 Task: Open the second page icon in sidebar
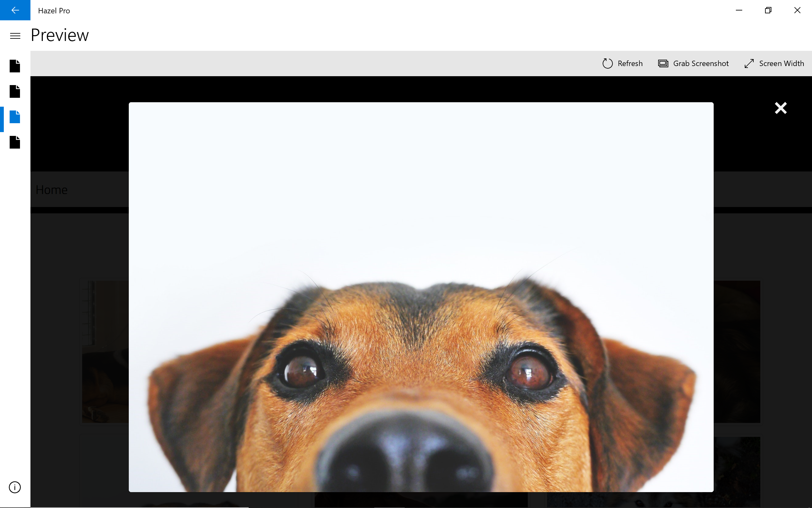[15, 91]
